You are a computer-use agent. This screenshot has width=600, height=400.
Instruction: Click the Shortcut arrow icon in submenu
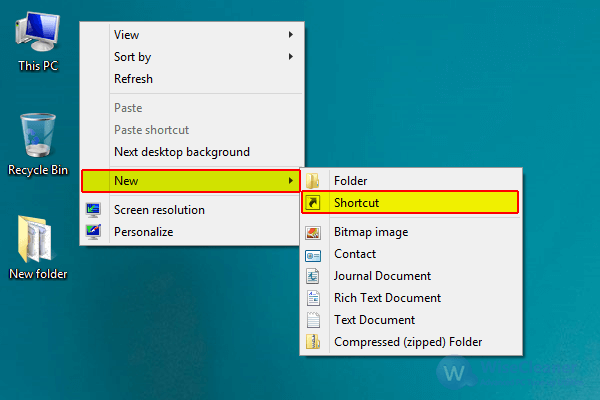(x=313, y=202)
